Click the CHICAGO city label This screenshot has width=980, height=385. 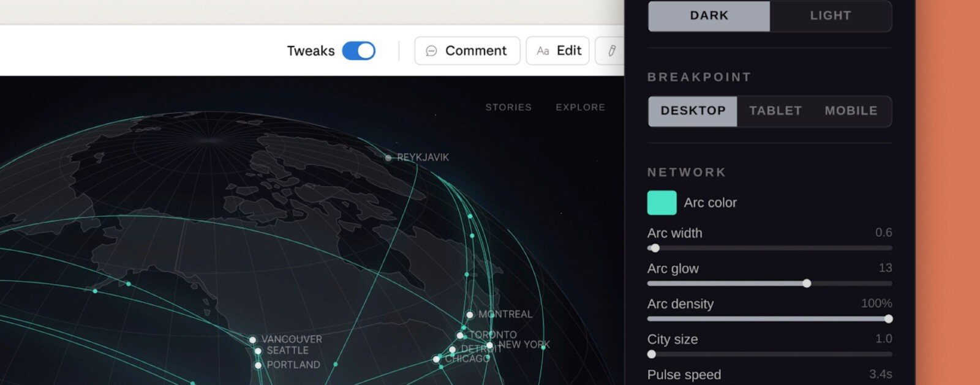pyautogui.click(x=467, y=359)
